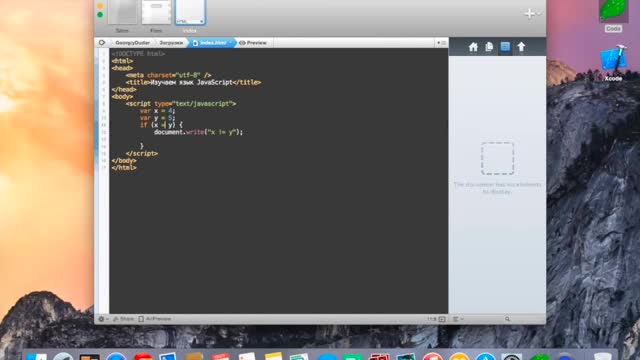Show the Files panel in the sidebar
This screenshot has width=640, height=360.
click(x=489, y=47)
